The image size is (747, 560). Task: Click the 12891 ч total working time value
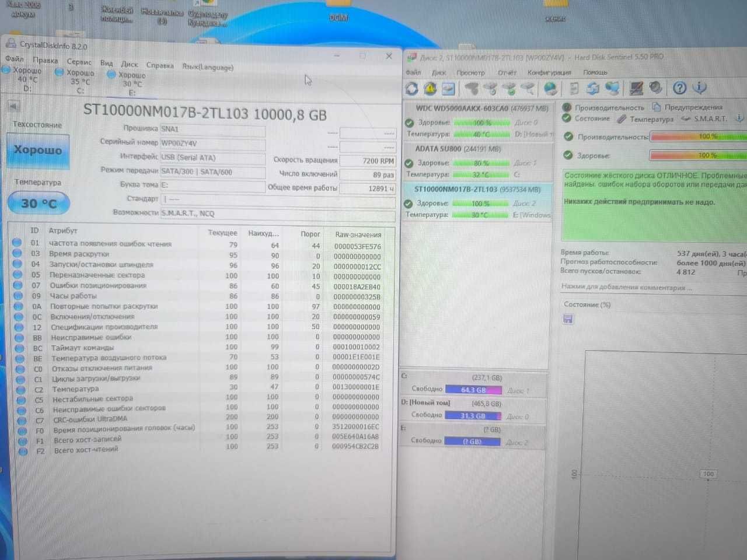tap(367, 188)
